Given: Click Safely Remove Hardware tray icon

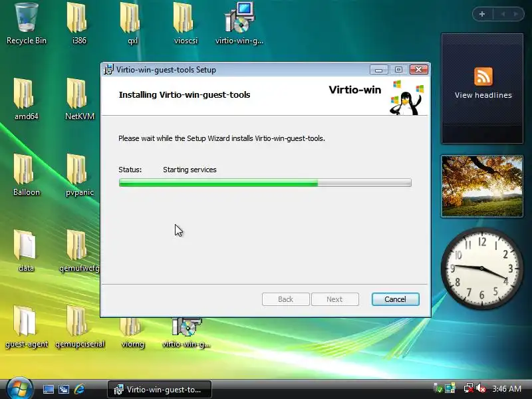Looking at the screenshot, I should click(438, 388).
